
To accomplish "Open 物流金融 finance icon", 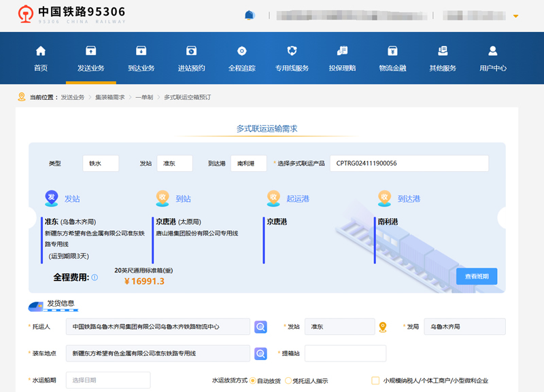I will click(x=392, y=51).
